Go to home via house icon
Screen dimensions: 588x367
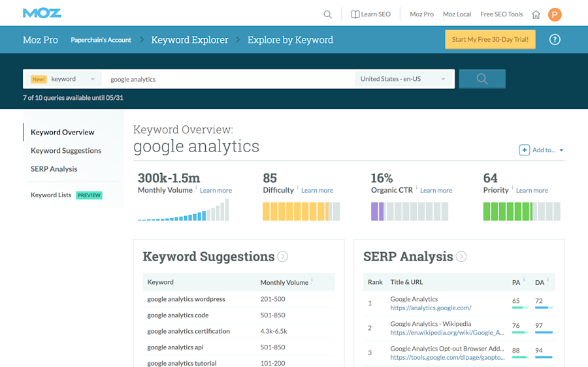(x=536, y=14)
